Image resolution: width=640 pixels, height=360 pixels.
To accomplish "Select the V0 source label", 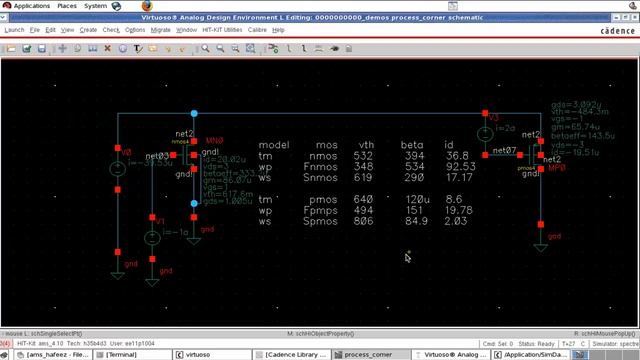I will point(126,152).
